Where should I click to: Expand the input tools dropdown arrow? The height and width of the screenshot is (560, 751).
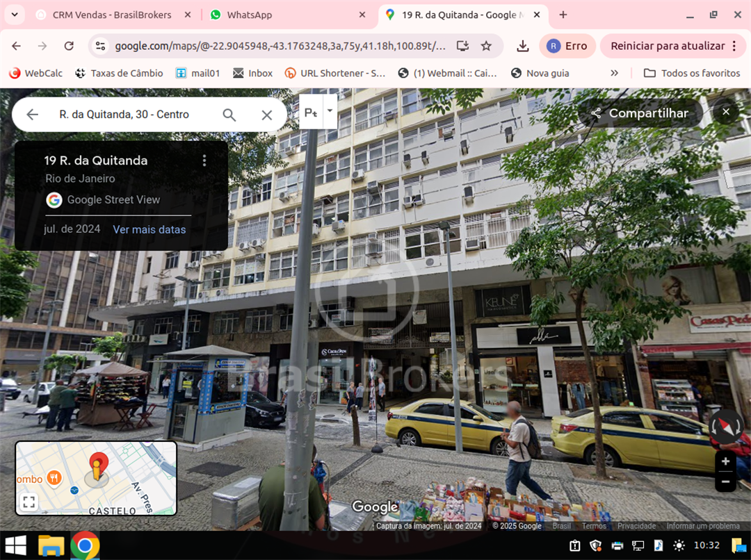click(330, 111)
